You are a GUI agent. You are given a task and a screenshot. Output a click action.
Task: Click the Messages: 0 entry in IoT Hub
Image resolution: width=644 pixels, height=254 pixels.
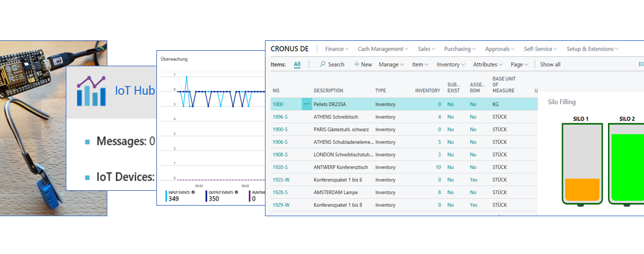pyautogui.click(x=125, y=142)
